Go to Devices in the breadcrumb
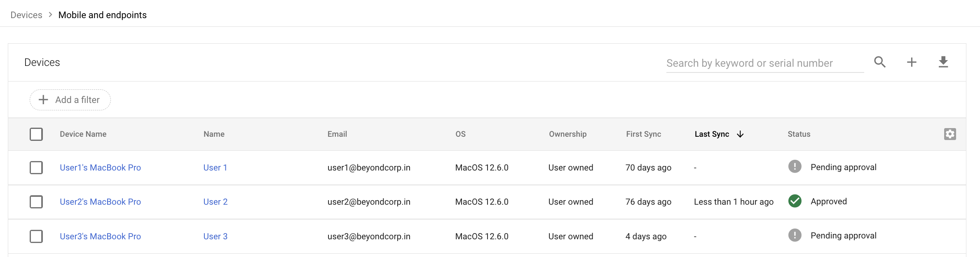This screenshot has width=980, height=257. 26,15
